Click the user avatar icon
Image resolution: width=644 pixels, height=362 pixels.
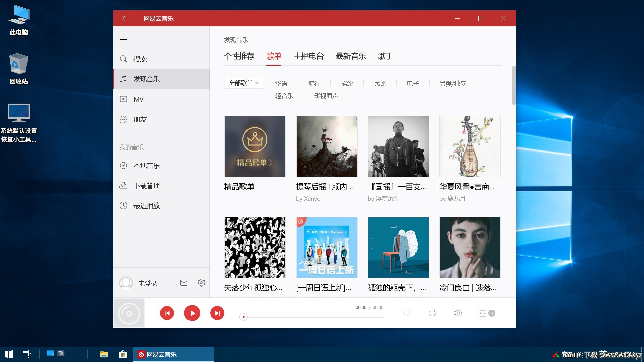(x=126, y=283)
